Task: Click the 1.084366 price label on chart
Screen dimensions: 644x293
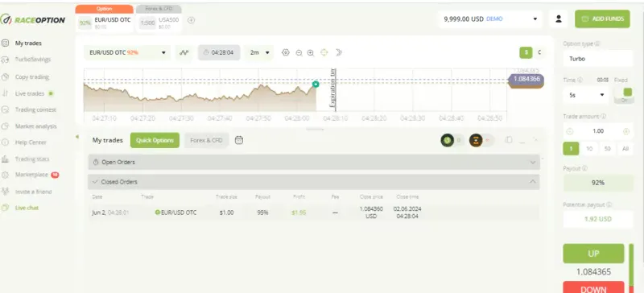Action: click(x=526, y=79)
